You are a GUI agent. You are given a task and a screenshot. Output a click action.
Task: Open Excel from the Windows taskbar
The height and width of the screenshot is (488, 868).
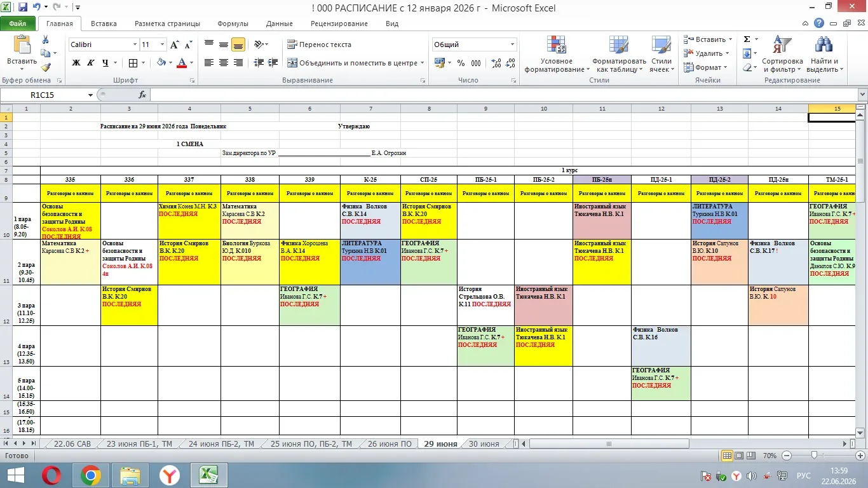click(x=209, y=475)
